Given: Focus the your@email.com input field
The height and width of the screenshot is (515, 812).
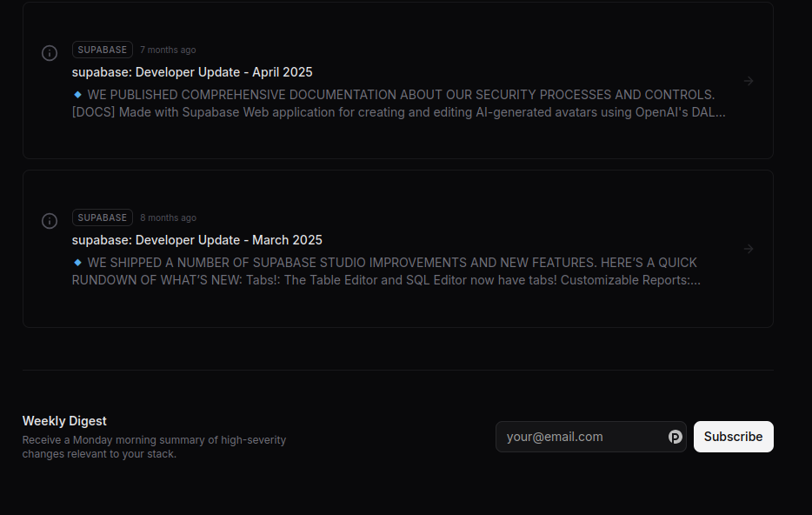Looking at the screenshot, I should (591, 437).
